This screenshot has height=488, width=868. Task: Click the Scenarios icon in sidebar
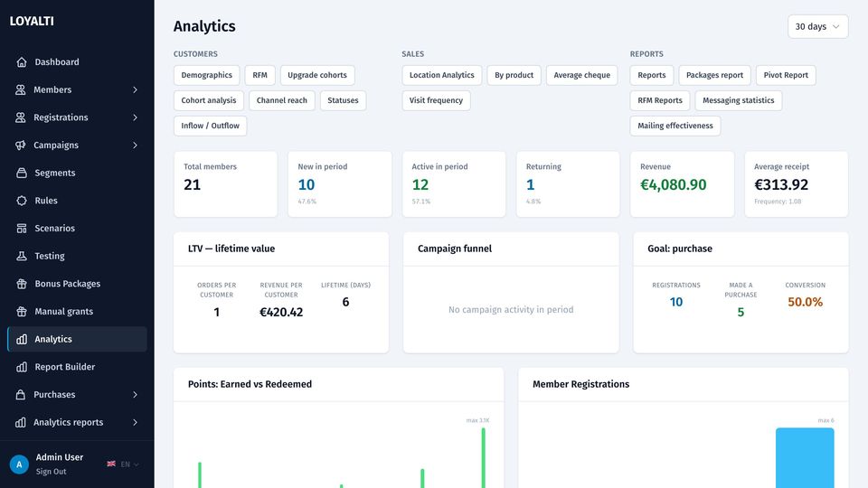(x=22, y=228)
